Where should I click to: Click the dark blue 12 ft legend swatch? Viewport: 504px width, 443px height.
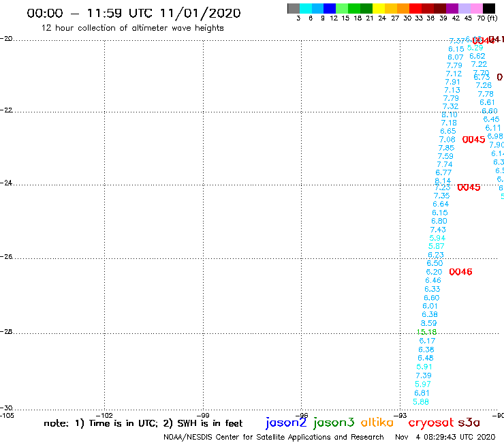coord(330,8)
